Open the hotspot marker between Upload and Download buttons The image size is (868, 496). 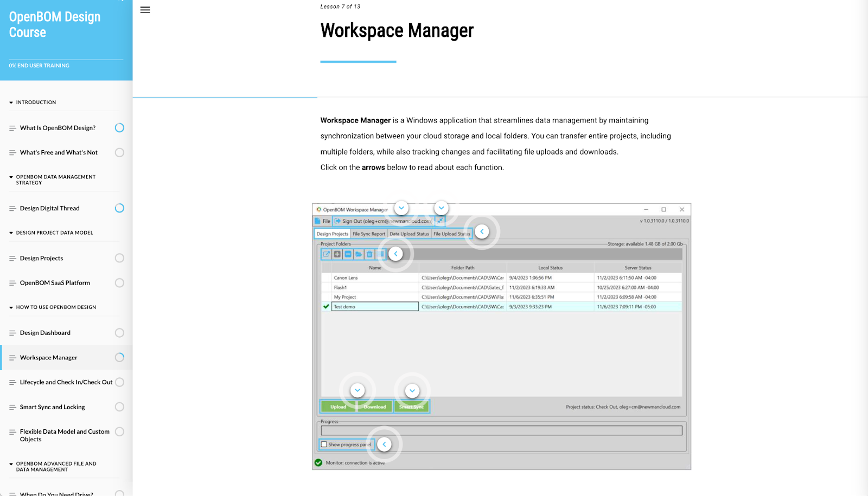click(x=358, y=390)
